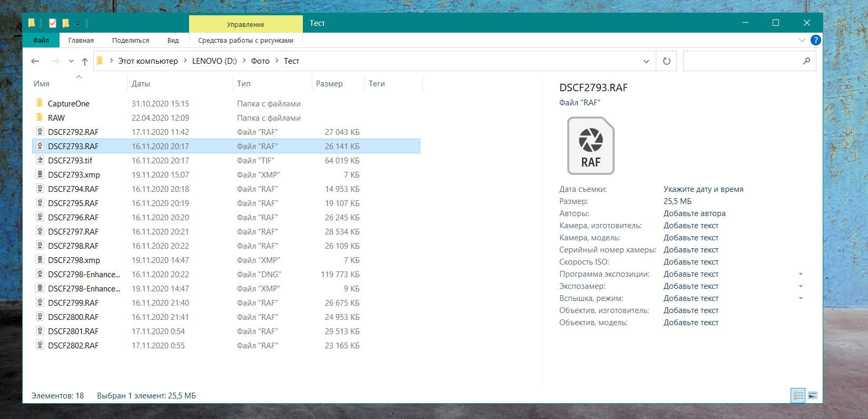Click Добавьте текст for Объектив, модель
This screenshot has height=419, width=868.
click(691, 323)
